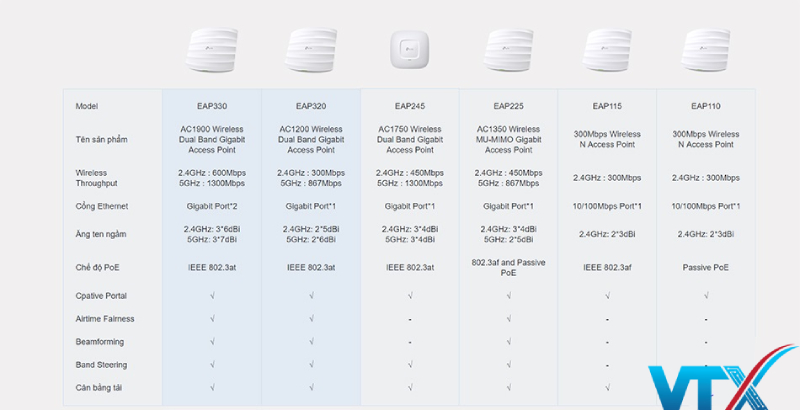800x410 pixels.
Task: Click EAP245's 2.4GHz : 450Mbps throughput cell
Action: (x=410, y=178)
